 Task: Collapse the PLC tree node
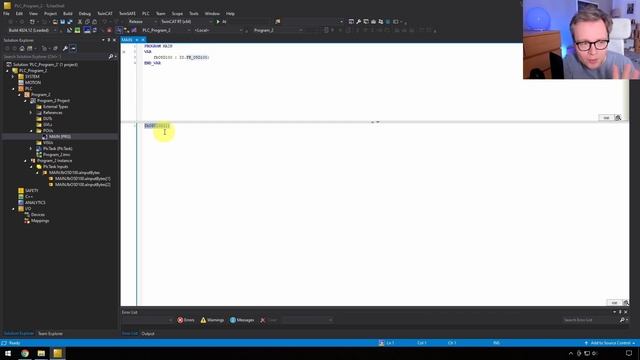(x=13, y=89)
